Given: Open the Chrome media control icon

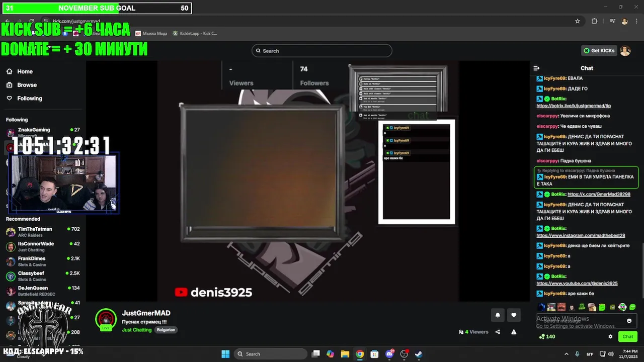Looking at the screenshot, I should [x=612, y=21].
